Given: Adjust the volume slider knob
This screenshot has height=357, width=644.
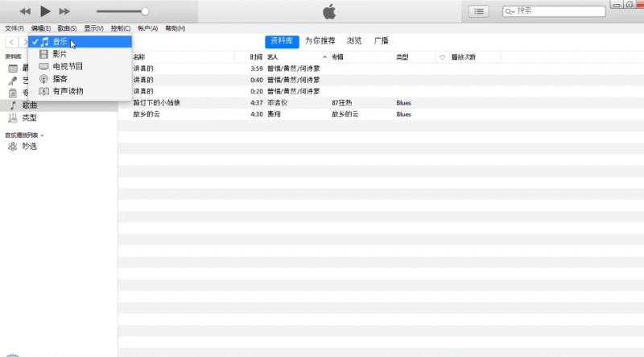Looking at the screenshot, I should [x=145, y=11].
